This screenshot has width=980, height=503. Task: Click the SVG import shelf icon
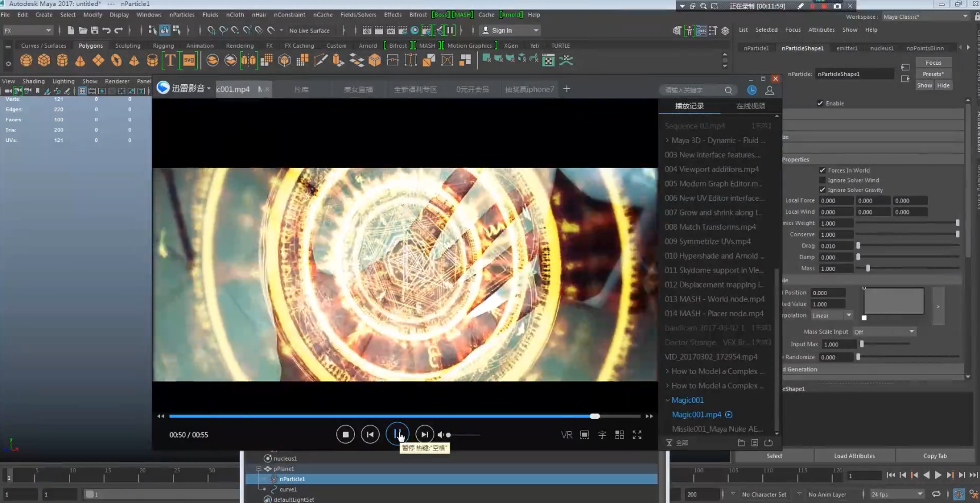189,60
